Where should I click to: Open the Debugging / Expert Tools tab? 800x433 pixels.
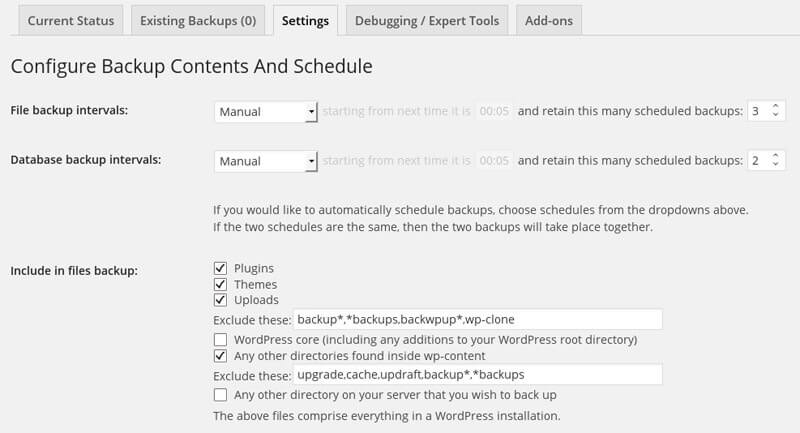[427, 20]
